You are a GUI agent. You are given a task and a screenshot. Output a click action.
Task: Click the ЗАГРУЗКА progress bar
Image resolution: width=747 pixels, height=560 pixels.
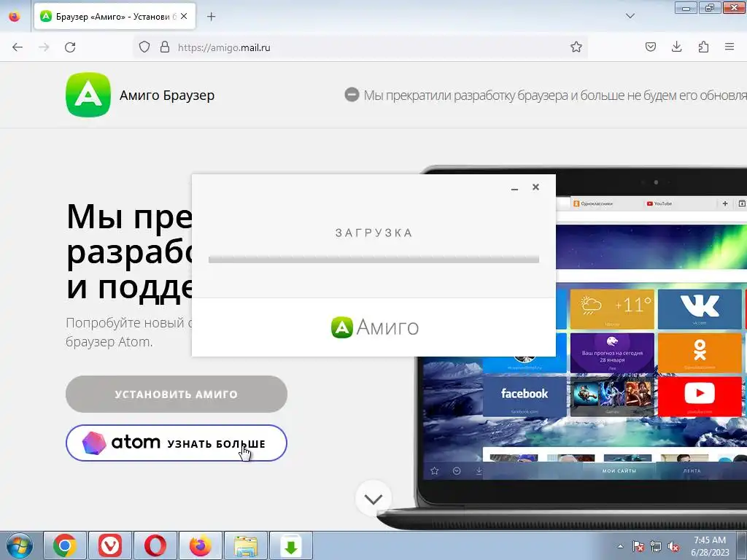click(x=374, y=260)
